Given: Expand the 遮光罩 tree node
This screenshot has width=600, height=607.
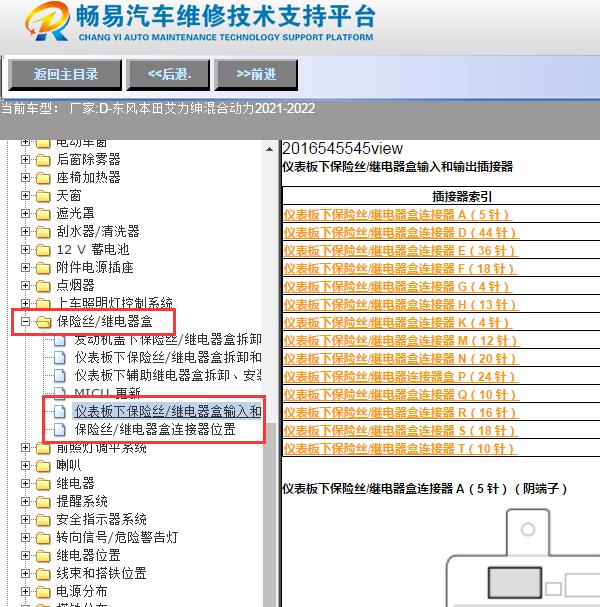Looking at the screenshot, I should [x=25, y=213].
